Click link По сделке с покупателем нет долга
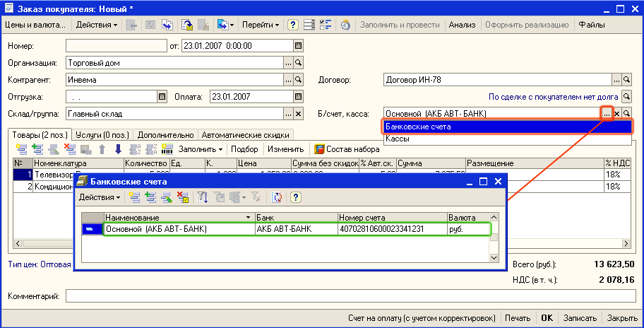This screenshot has height=328, width=644. coord(553,97)
